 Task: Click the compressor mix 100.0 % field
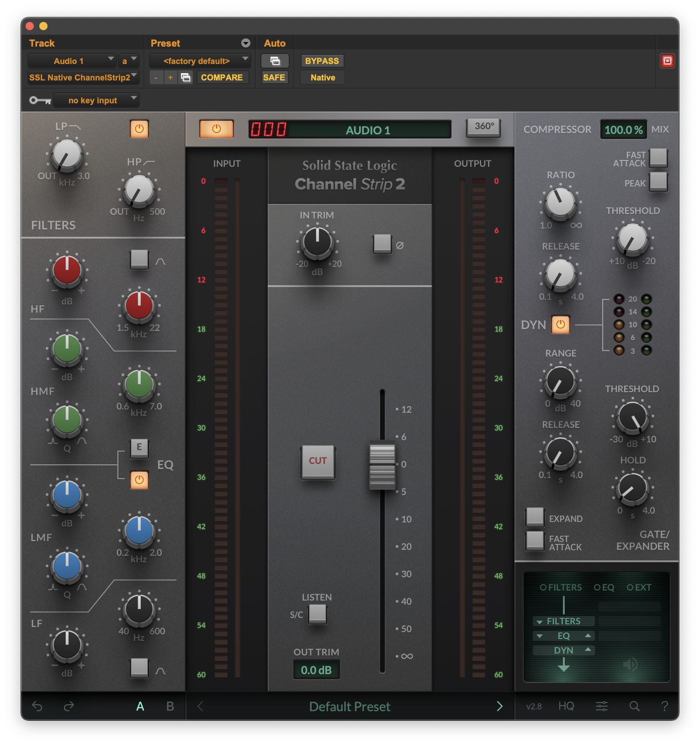pos(623,129)
